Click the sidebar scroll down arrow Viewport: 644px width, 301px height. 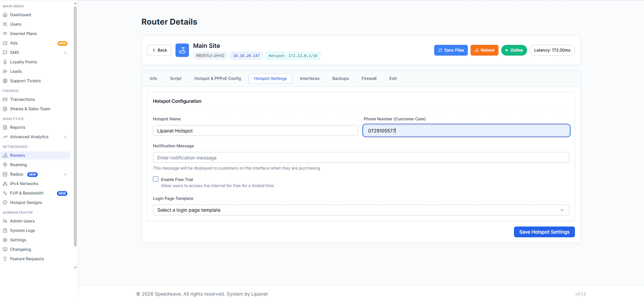tap(75, 268)
